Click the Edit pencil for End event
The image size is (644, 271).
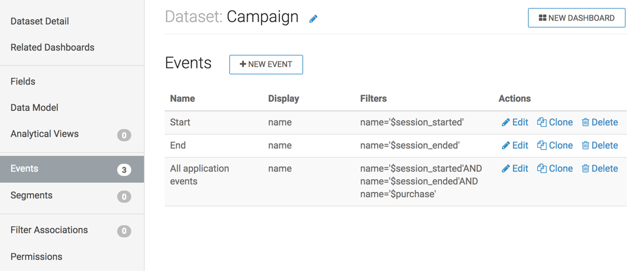tap(506, 146)
